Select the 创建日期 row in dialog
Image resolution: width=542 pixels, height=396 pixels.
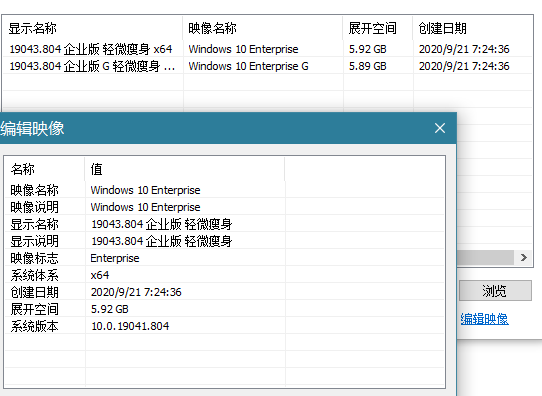point(225,292)
